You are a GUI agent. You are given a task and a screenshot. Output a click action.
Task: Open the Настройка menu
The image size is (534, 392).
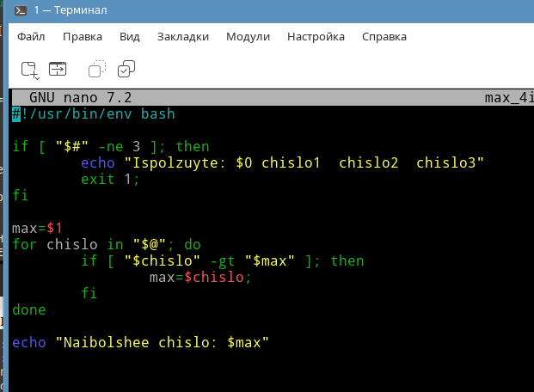pyautogui.click(x=316, y=37)
